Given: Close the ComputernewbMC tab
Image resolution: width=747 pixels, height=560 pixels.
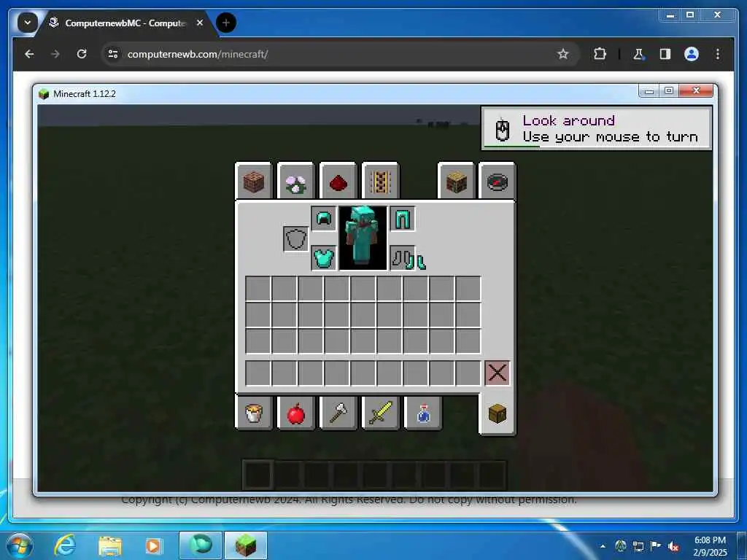Looking at the screenshot, I should tap(200, 23).
